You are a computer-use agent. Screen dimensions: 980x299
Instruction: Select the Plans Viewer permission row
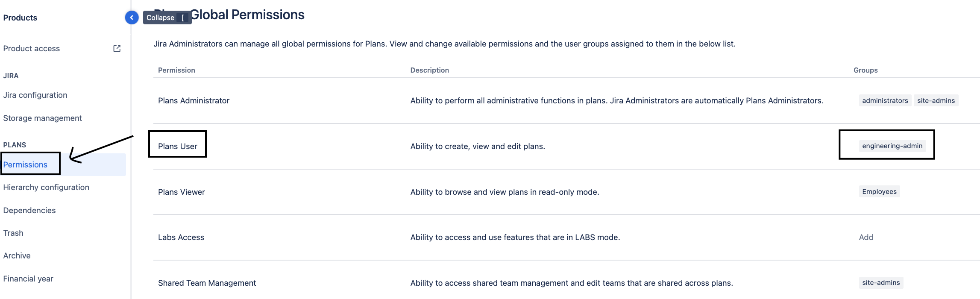(566, 192)
